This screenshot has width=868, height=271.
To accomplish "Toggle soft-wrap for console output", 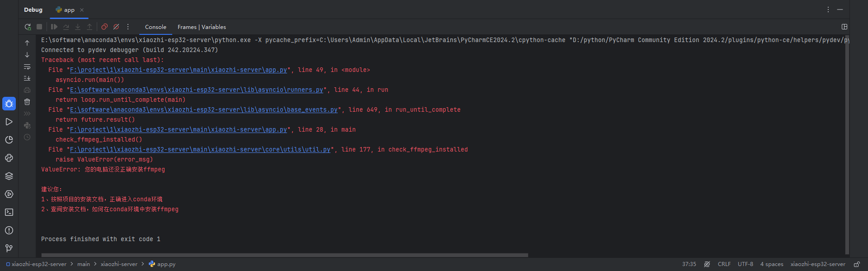I will point(27,67).
